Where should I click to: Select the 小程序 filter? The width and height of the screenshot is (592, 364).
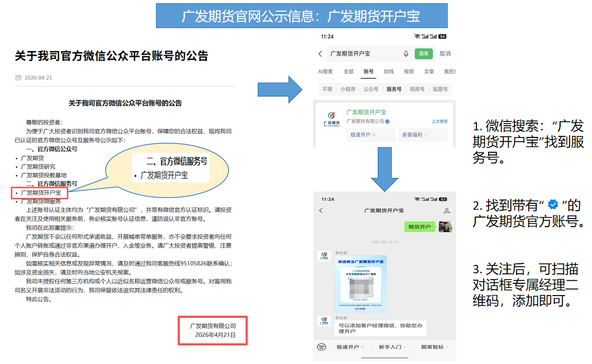click(x=348, y=89)
